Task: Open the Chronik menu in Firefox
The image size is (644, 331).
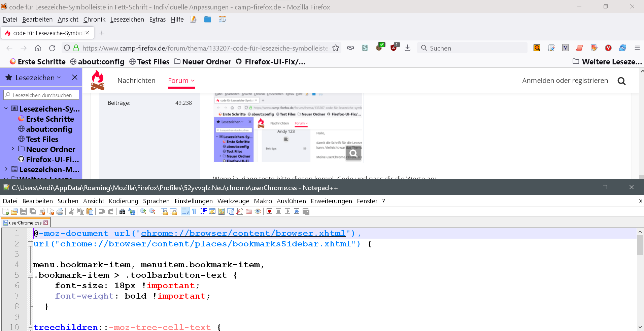Action: pos(94,20)
